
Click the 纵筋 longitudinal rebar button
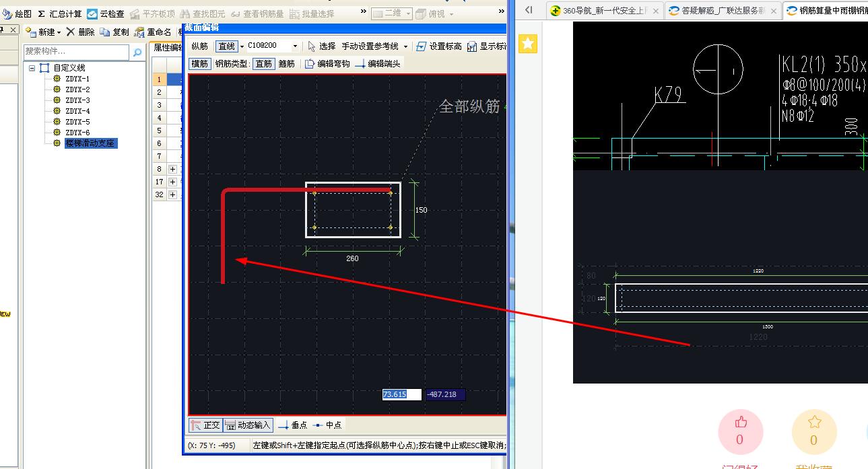point(199,46)
